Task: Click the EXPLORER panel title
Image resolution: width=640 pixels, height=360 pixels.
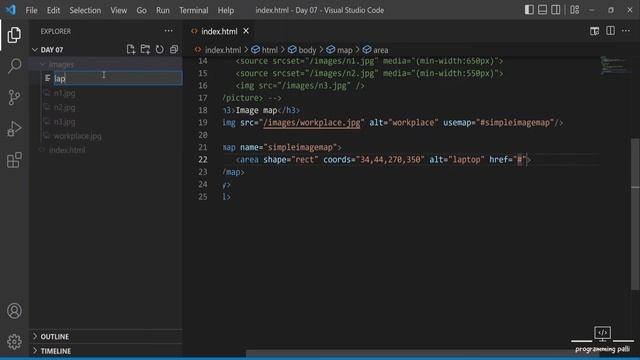Action: pyautogui.click(x=56, y=31)
